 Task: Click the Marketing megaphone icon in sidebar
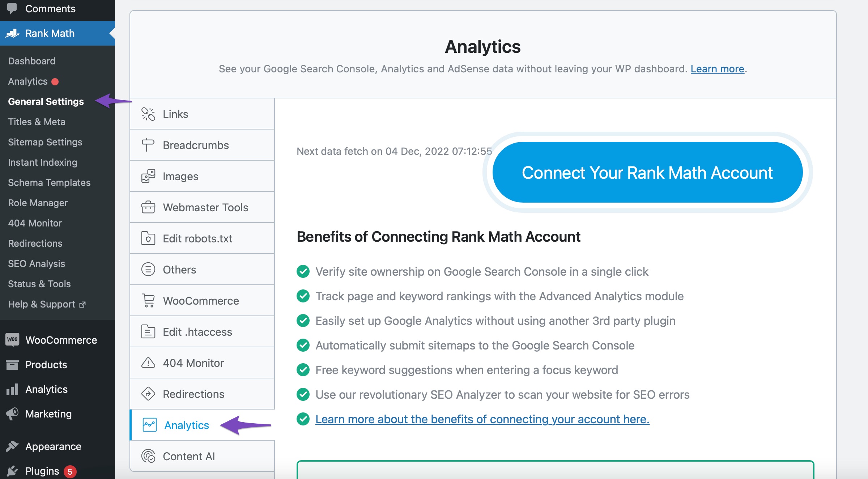[12, 414]
